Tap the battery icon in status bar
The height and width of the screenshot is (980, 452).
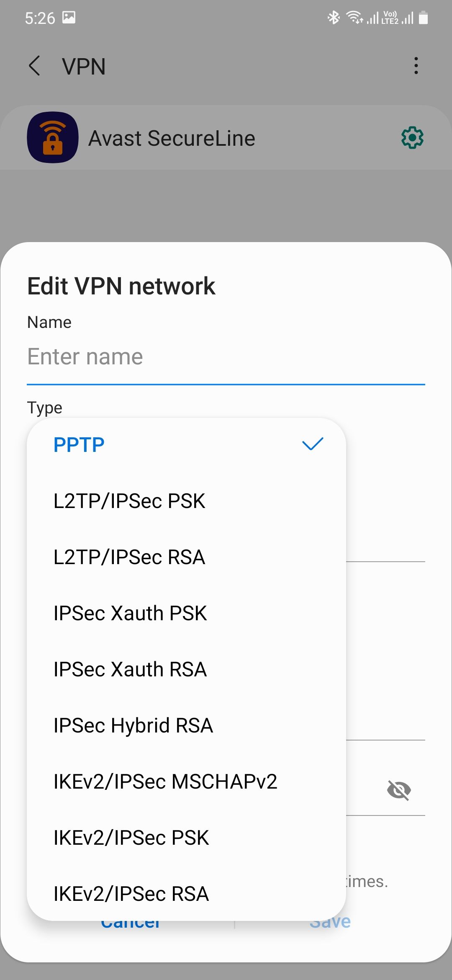[424, 18]
